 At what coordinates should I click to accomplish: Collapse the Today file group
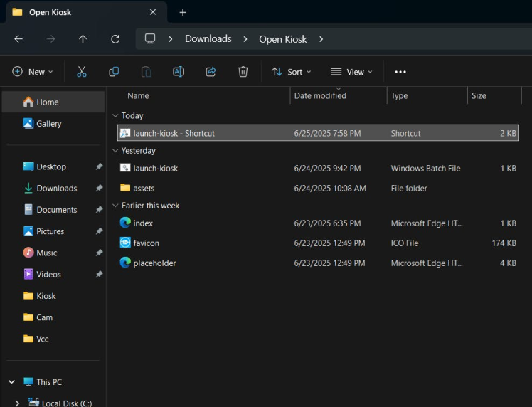click(x=115, y=116)
